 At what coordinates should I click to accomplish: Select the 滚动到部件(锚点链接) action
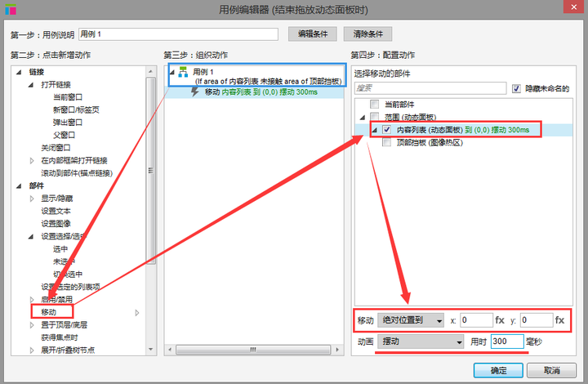pyautogui.click(x=77, y=173)
